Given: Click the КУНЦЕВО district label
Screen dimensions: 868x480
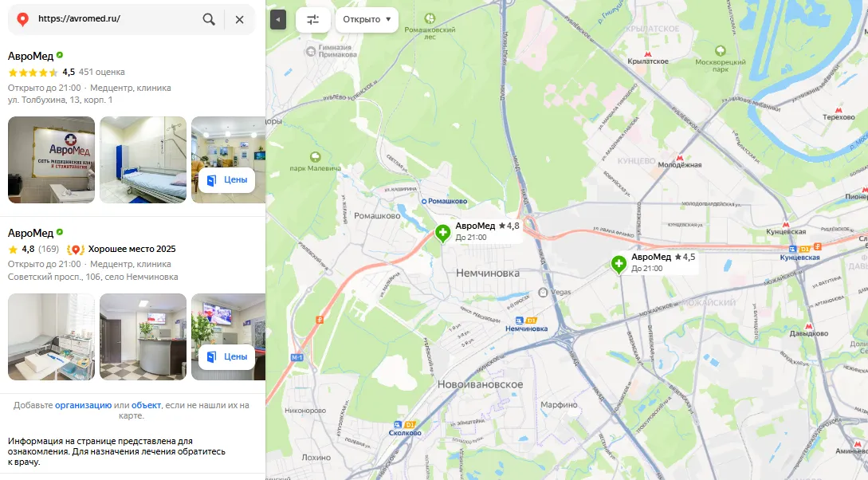Looking at the screenshot, I should coord(637,161).
